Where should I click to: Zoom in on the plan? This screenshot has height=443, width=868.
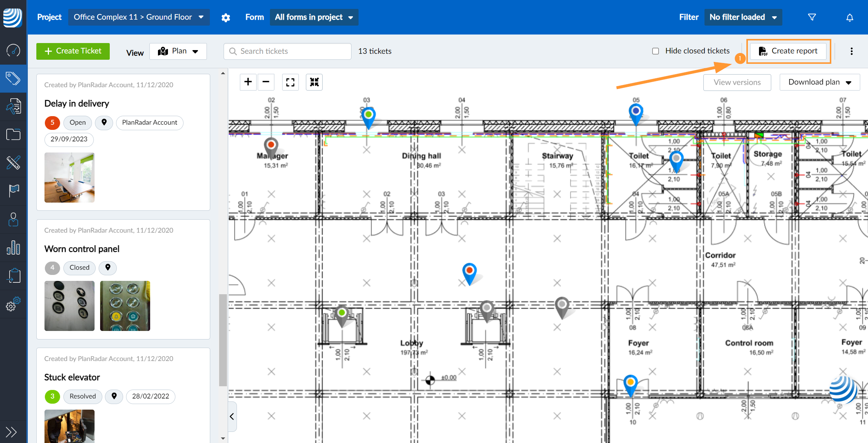tap(248, 82)
